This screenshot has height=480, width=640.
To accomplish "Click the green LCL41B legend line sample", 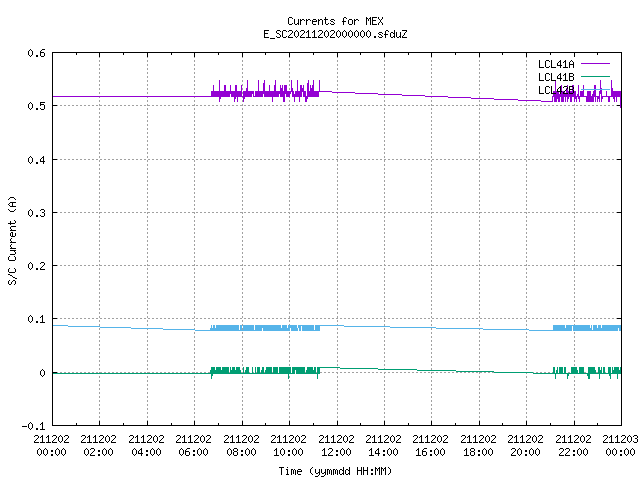I will click(595, 77).
